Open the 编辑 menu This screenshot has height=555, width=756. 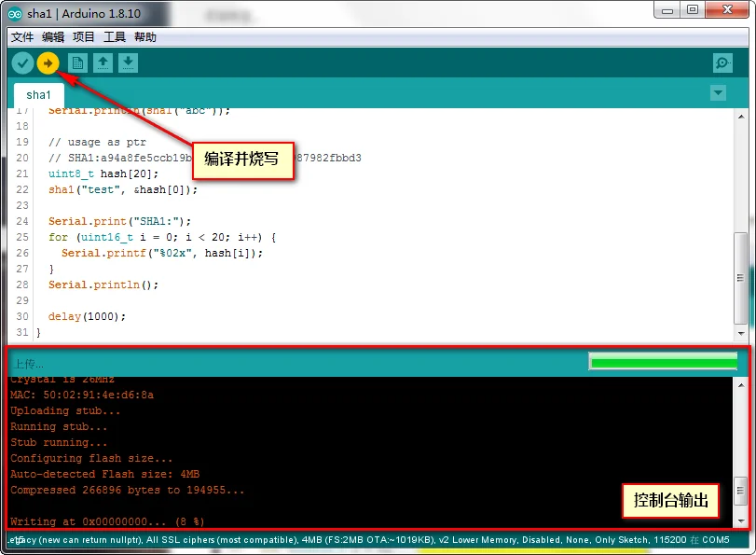tap(53, 37)
